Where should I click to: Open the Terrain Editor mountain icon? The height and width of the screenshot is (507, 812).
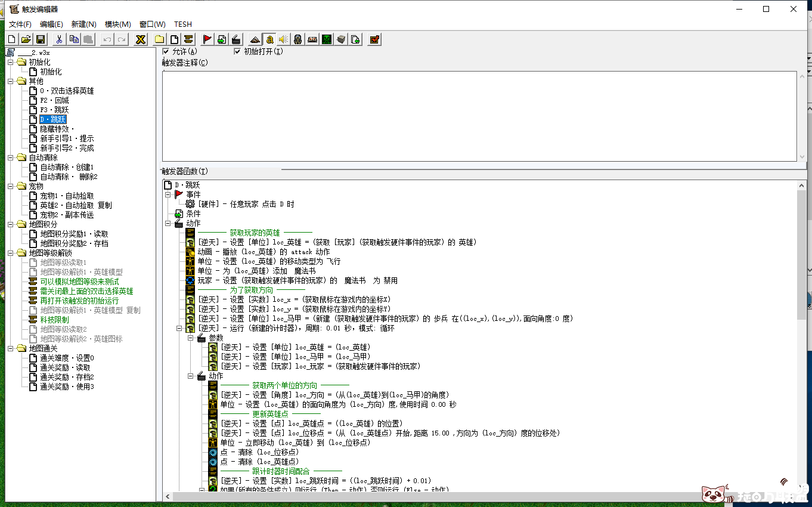255,39
